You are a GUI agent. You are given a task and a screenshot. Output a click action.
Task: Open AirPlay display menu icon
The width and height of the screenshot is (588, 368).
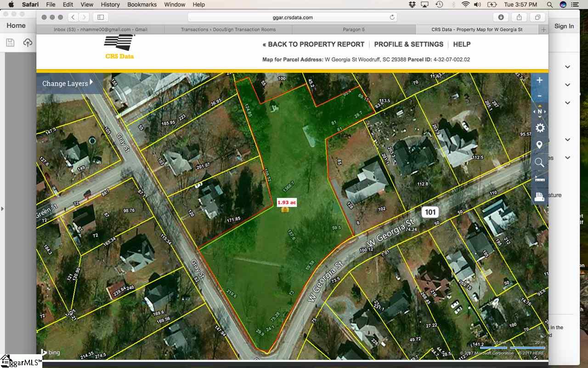point(425,5)
